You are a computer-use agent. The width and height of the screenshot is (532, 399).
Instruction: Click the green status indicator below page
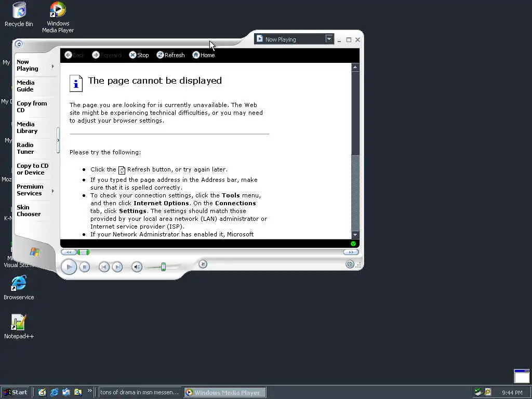[x=353, y=244]
